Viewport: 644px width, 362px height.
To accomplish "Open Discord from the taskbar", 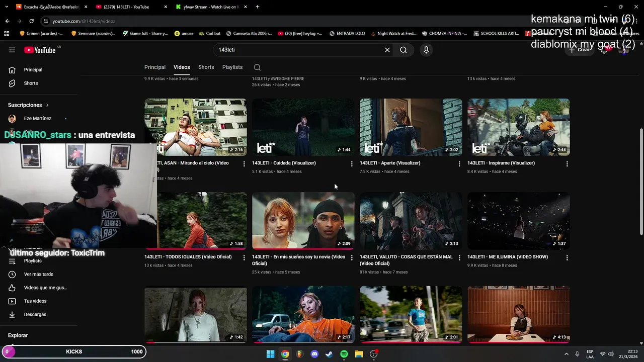I will [x=314, y=354].
